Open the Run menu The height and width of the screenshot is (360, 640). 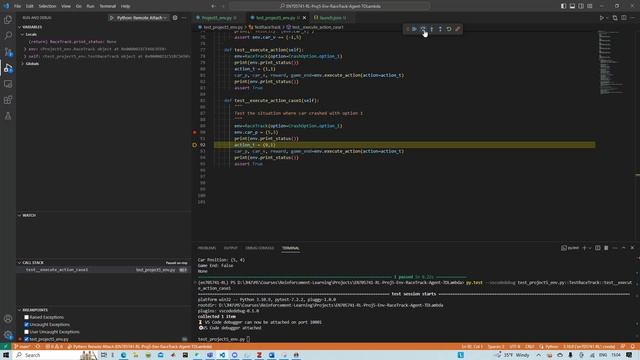click(x=90, y=6)
